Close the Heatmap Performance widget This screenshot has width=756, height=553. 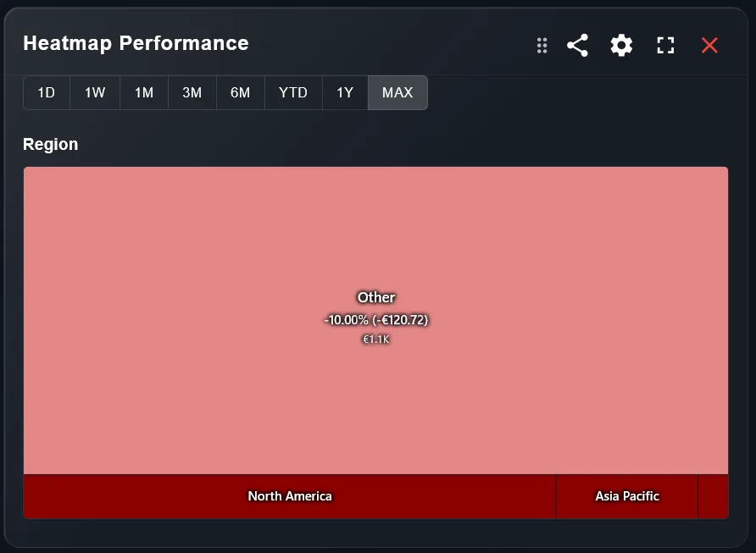click(x=709, y=46)
